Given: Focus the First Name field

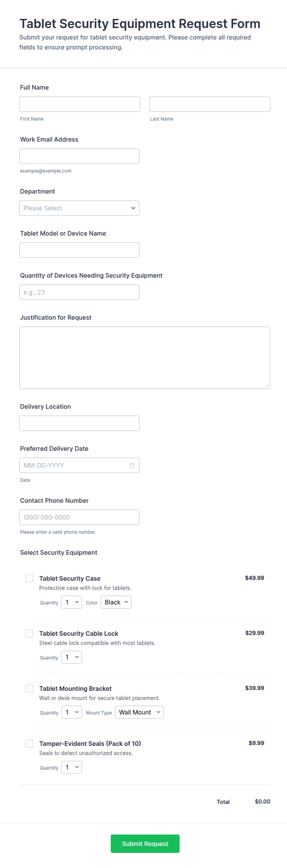Looking at the screenshot, I should [80, 104].
